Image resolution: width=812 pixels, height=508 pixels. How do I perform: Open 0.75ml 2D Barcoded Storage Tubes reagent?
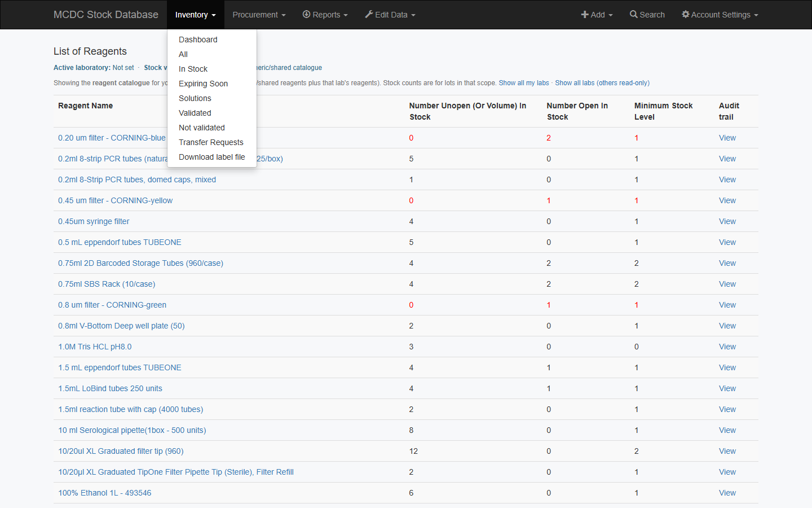click(x=140, y=263)
